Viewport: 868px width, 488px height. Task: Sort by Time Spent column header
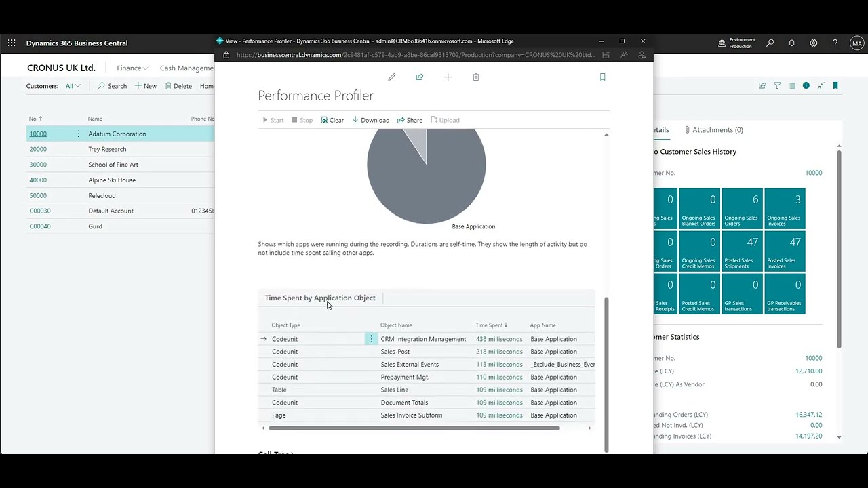(491, 325)
